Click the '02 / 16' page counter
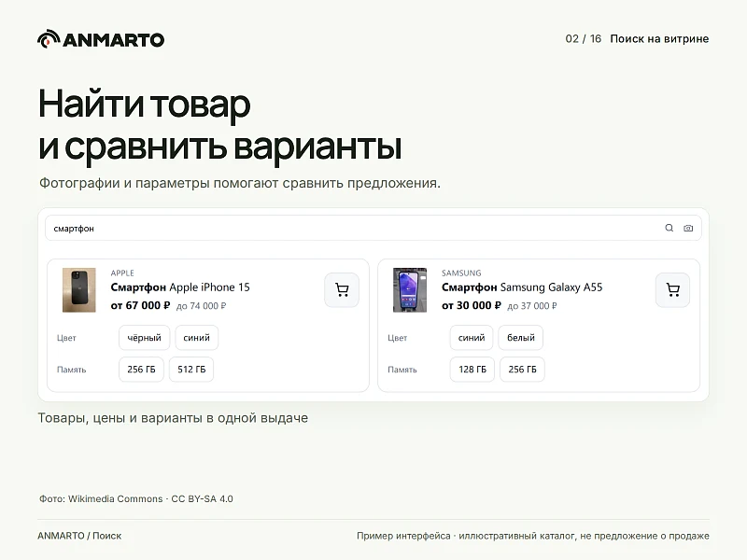The height and width of the screenshot is (560, 747). (583, 38)
